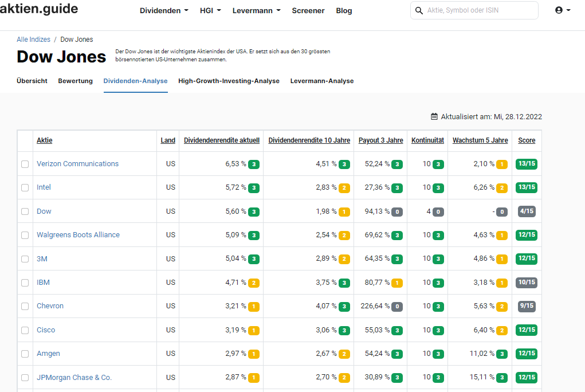Open the Blog page
The height and width of the screenshot is (392, 585).
pos(344,10)
